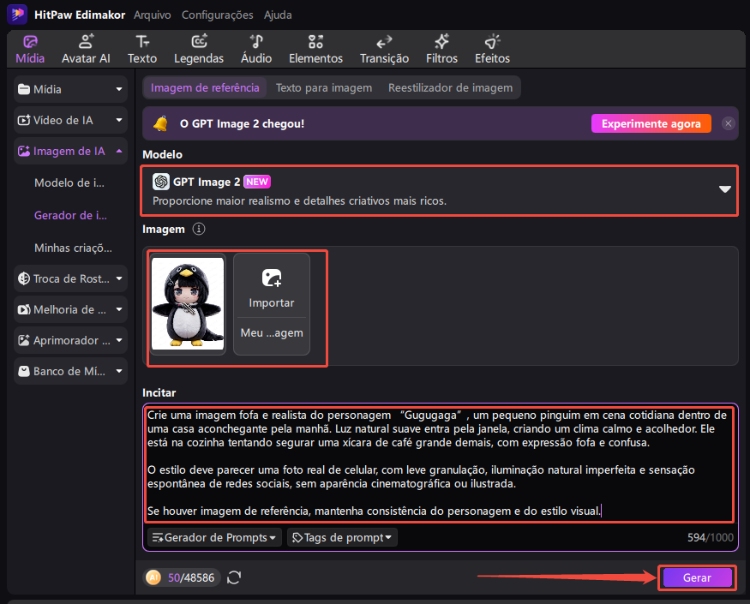Click the notification bell icon
This screenshot has height=604, width=750.
(x=160, y=124)
